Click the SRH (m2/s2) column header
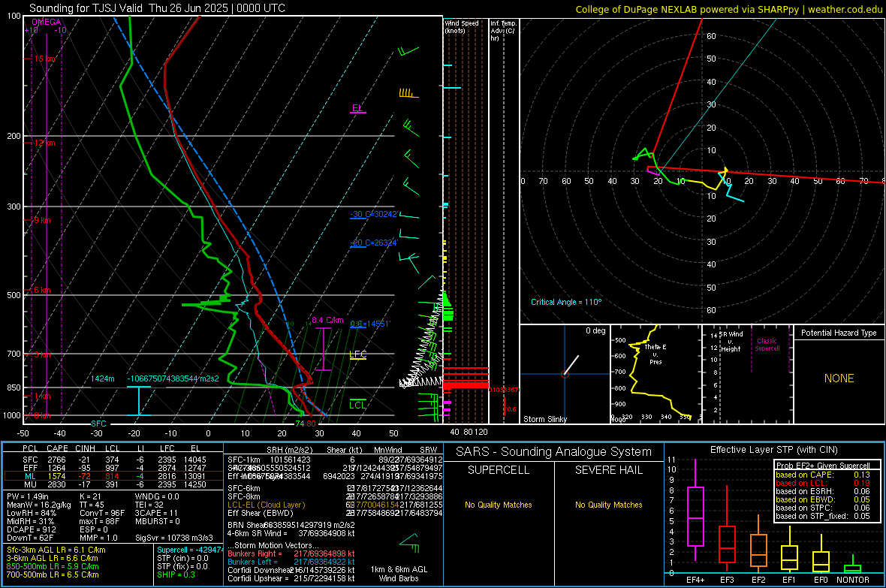 (289, 450)
